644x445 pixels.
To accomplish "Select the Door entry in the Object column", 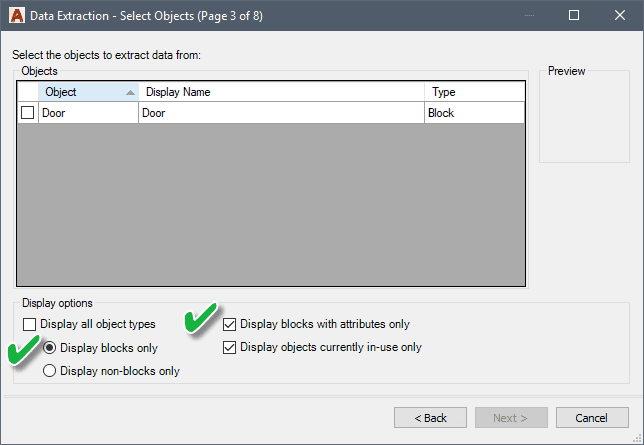I will (x=86, y=114).
